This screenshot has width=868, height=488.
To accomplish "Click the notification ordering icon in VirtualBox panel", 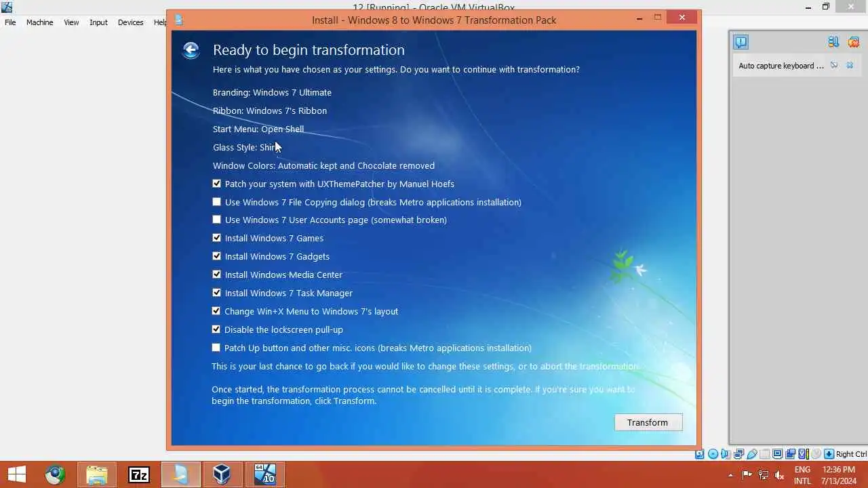I will [833, 42].
